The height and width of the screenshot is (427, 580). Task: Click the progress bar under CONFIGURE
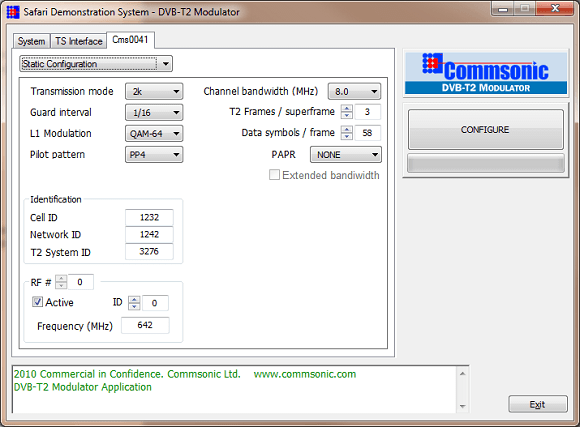tap(486, 163)
